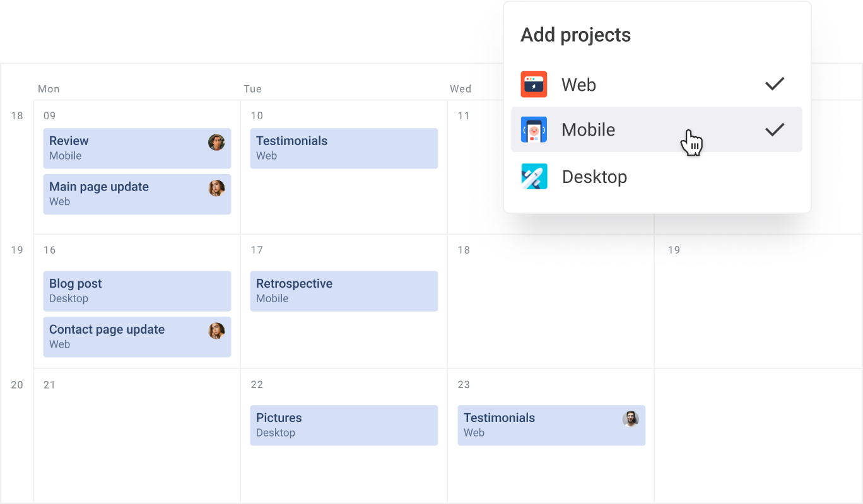
Task: Toggle the Mobile project checkmark
Action: [775, 129]
